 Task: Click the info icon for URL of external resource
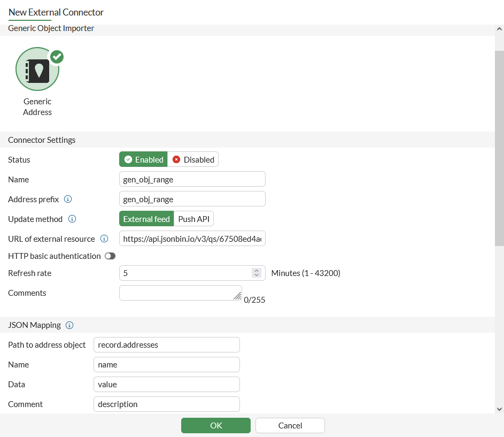click(104, 239)
